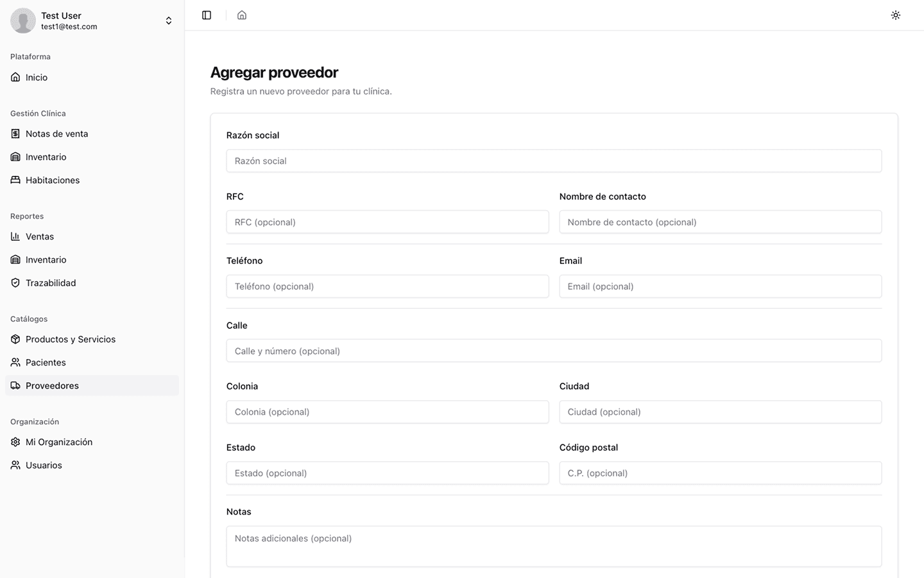Image resolution: width=924 pixels, height=578 pixels.
Task: Open Inventario under Gestión Clínica
Action: click(46, 157)
